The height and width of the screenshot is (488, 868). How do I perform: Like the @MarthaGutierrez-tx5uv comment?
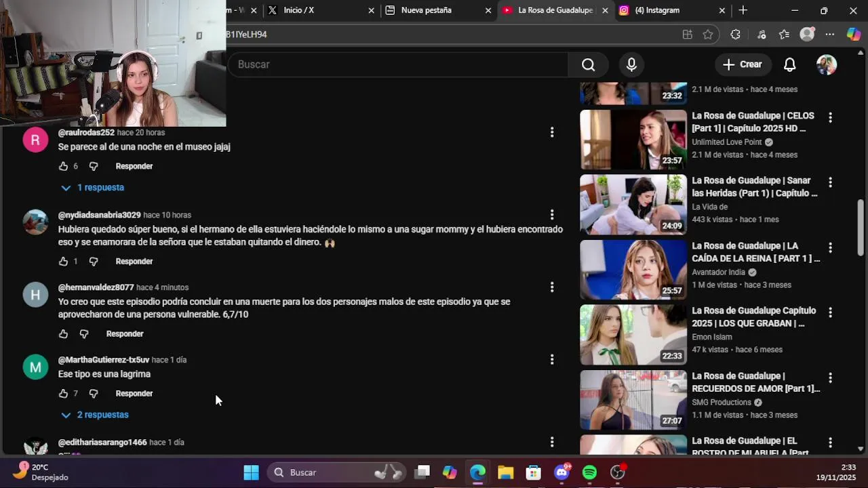click(63, 393)
